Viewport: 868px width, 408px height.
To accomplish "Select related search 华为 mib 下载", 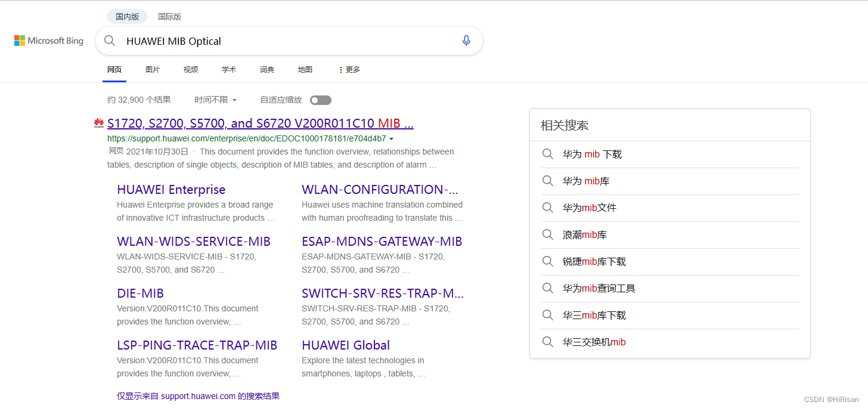I will click(592, 154).
